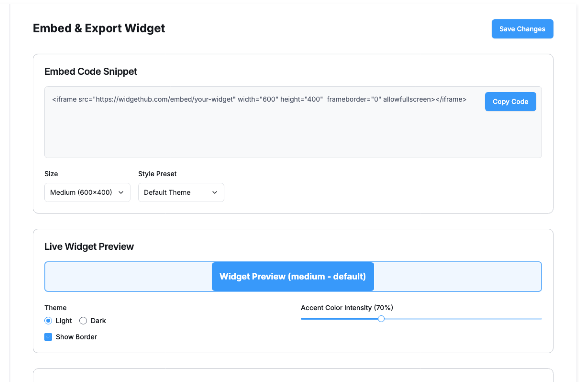This screenshot has width=588, height=382.
Task: Click the "Light" label text
Action: [64, 320]
